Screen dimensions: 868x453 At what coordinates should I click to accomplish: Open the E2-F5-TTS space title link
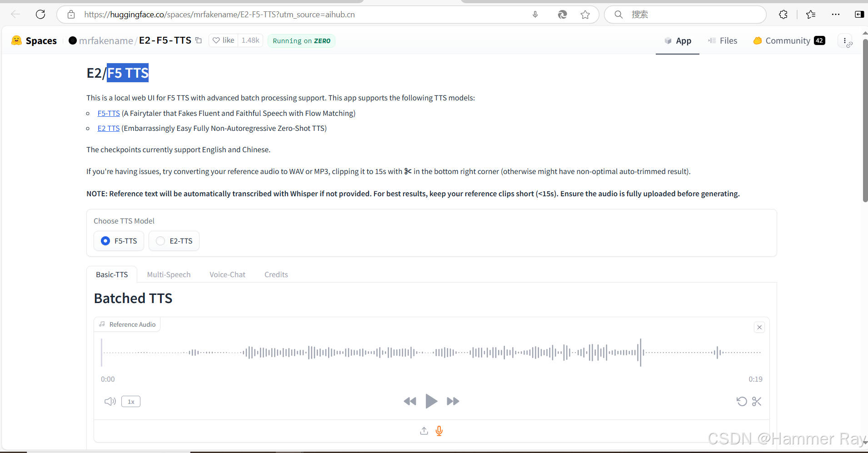[x=165, y=40]
